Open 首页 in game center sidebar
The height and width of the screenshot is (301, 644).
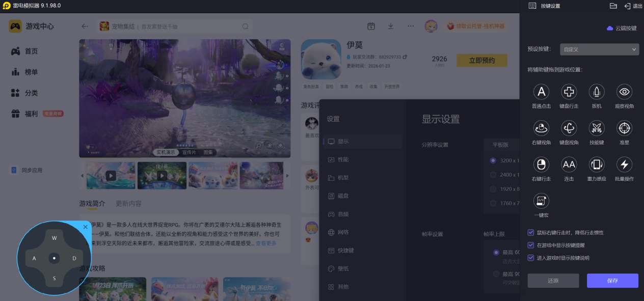coord(24,51)
